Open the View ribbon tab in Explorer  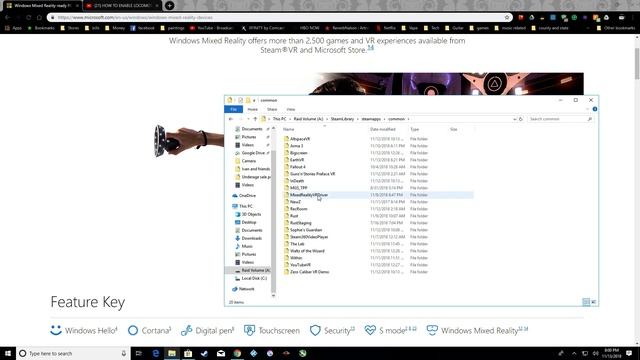(x=291, y=109)
